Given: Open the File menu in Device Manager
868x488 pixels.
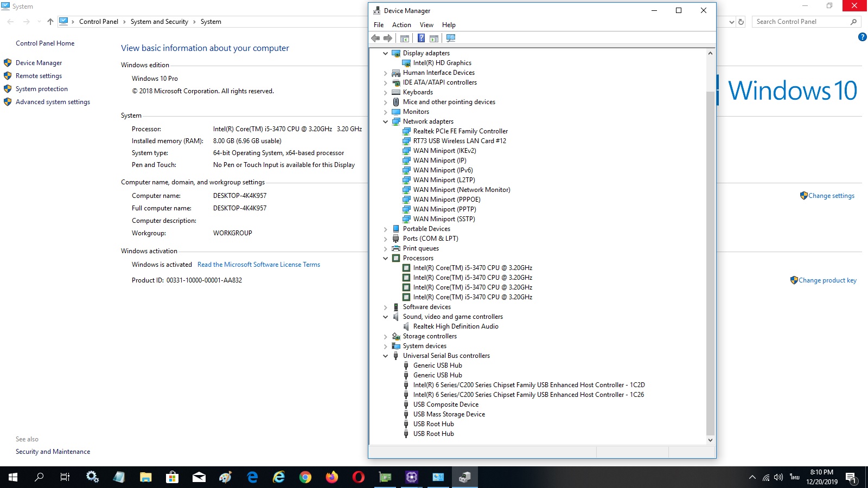Looking at the screenshot, I should coord(379,25).
